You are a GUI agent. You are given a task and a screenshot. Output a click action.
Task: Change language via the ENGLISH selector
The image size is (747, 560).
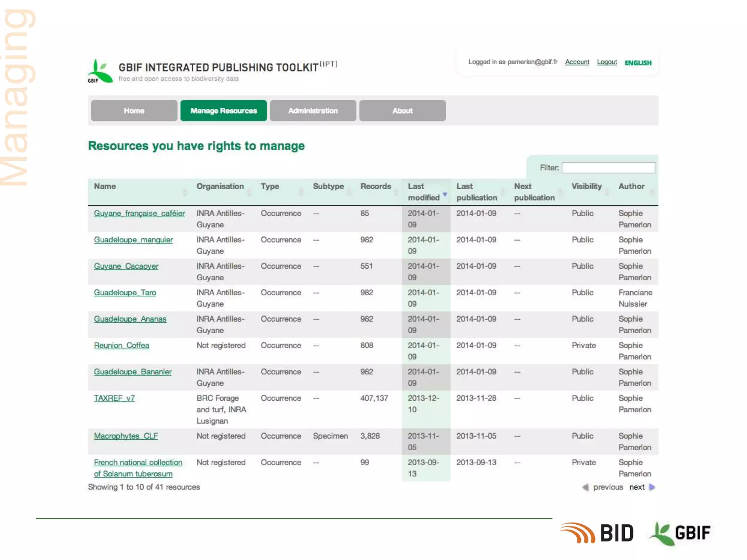(x=638, y=63)
